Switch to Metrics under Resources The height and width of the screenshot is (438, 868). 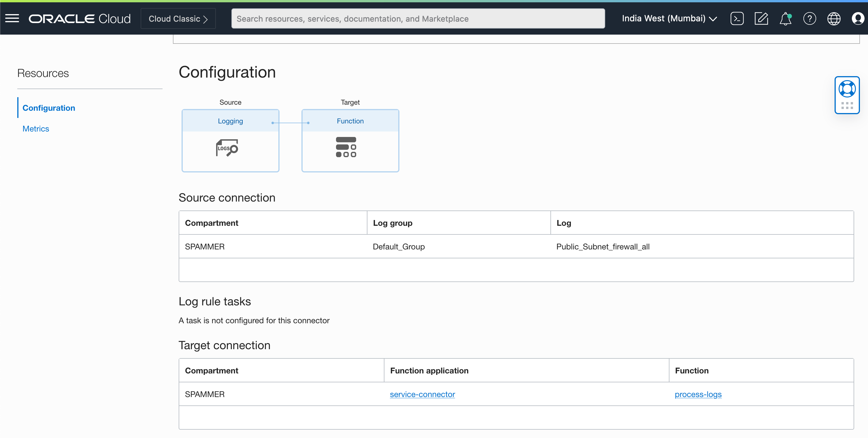tap(35, 129)
